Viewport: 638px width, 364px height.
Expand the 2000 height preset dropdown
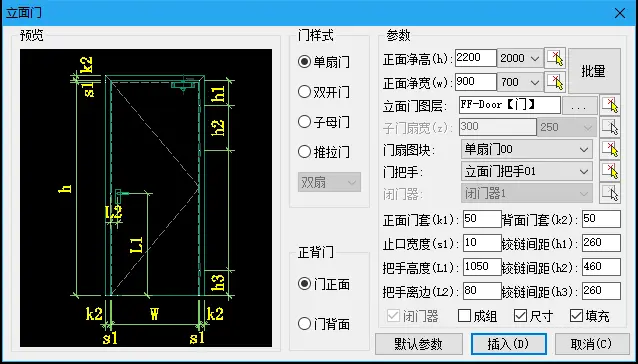520,59
